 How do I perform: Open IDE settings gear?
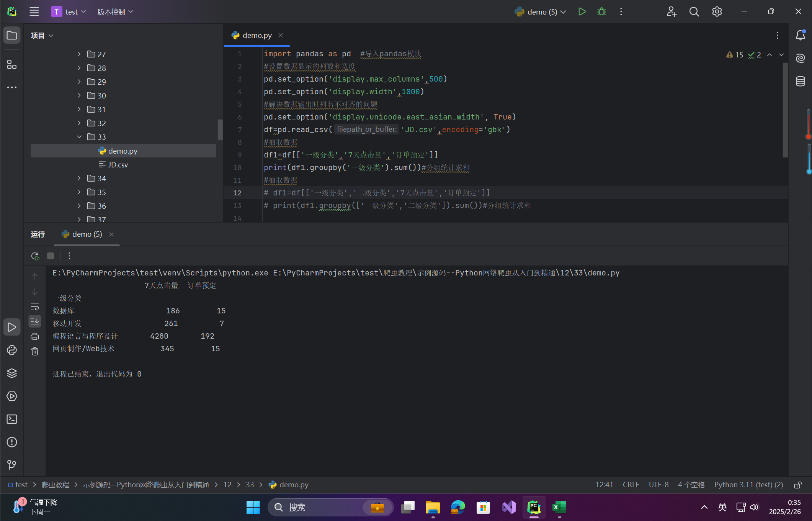[717, 11]
